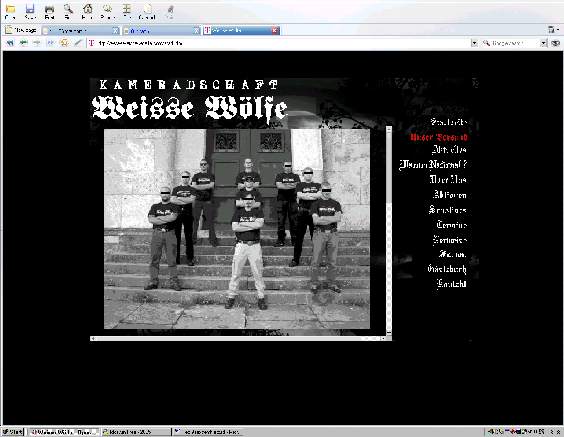Click the red highlighted navigation link
The height and width of the screenshot is (437, 564).
pyautogui.click(x=439, y=137)
